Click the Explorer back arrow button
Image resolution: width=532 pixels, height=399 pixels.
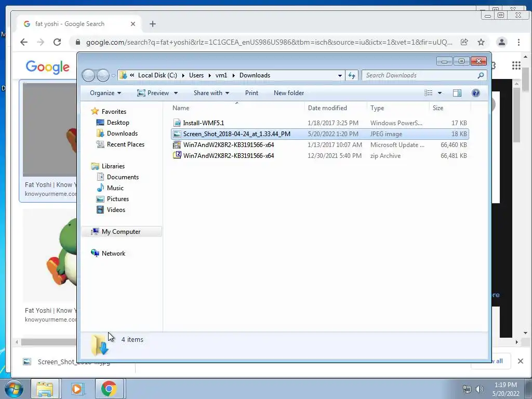click(x=88, y=75)
